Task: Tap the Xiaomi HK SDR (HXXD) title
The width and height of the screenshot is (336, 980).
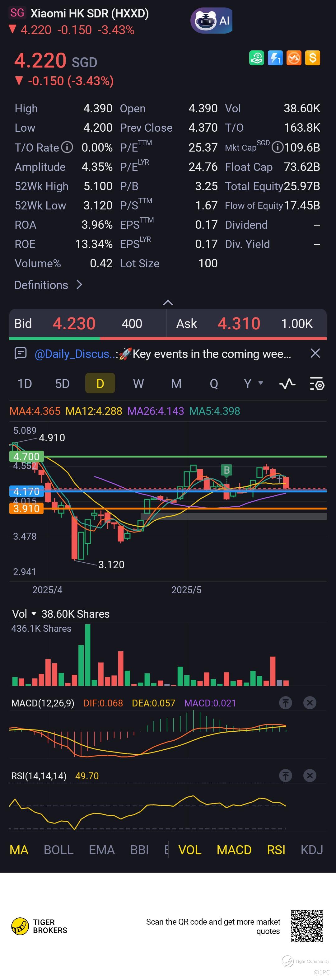Action: 89,13
